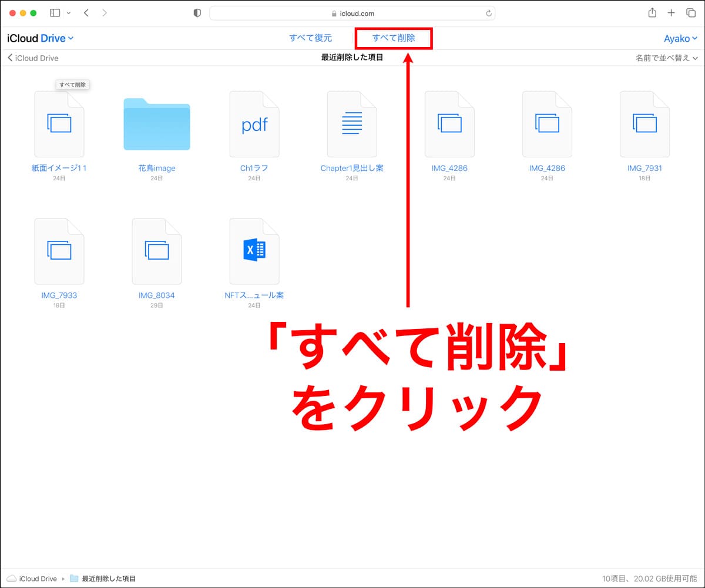Image resolution: width=705 pixels, height=588 pixels.
Task: Click the IMG_7933 file name
Action: click(x=59, y=295)
